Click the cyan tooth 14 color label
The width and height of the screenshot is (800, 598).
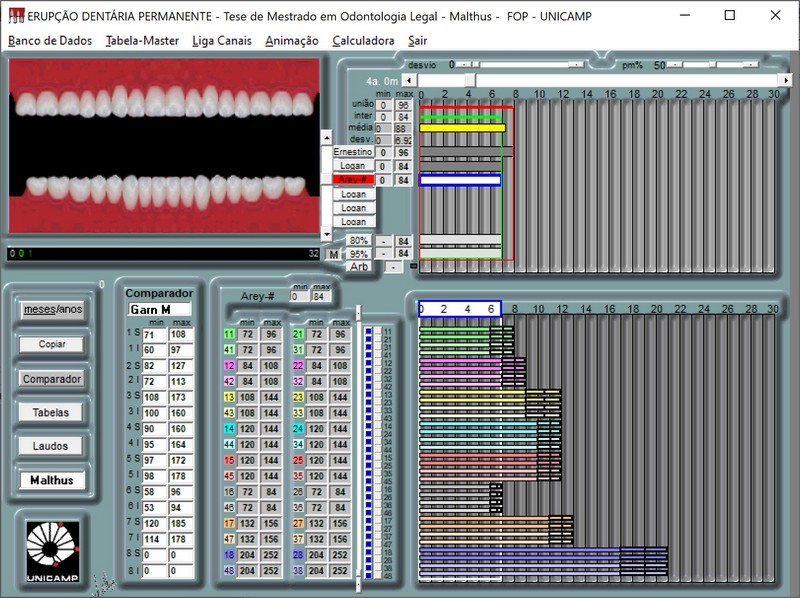point(229,428)
